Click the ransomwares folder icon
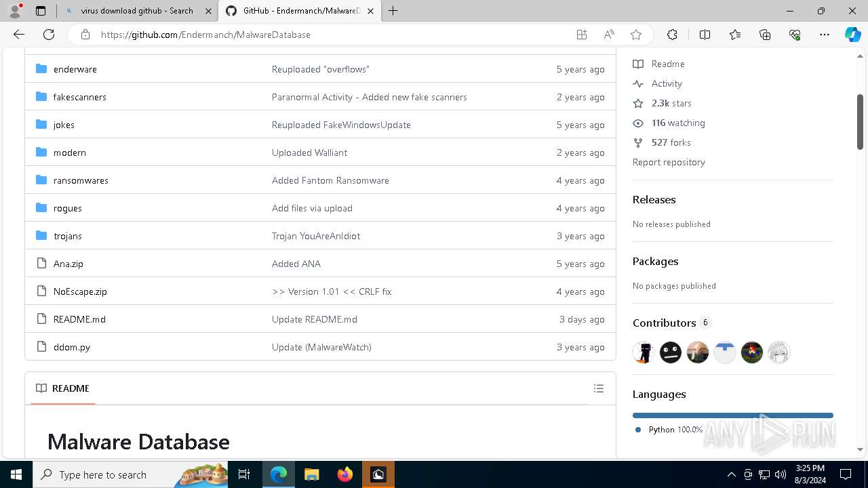 [x=41, y=180]
